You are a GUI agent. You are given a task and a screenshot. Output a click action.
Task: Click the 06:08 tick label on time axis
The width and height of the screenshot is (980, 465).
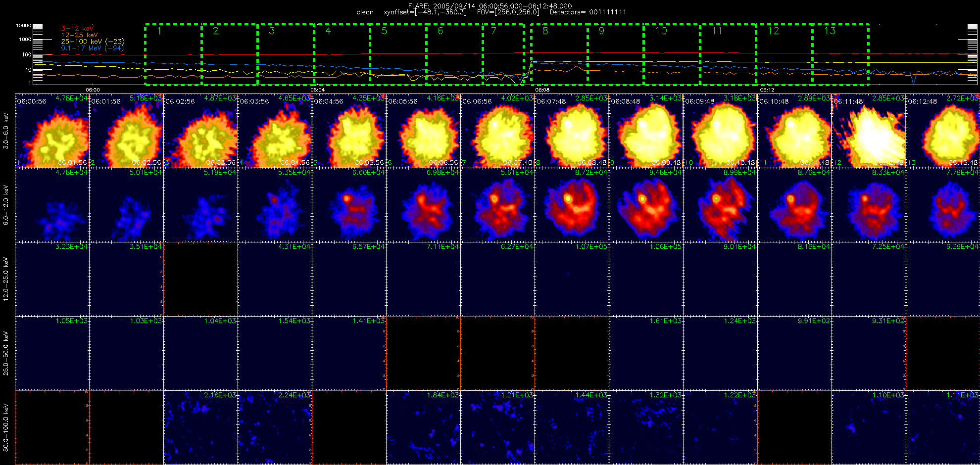point(542,90)
